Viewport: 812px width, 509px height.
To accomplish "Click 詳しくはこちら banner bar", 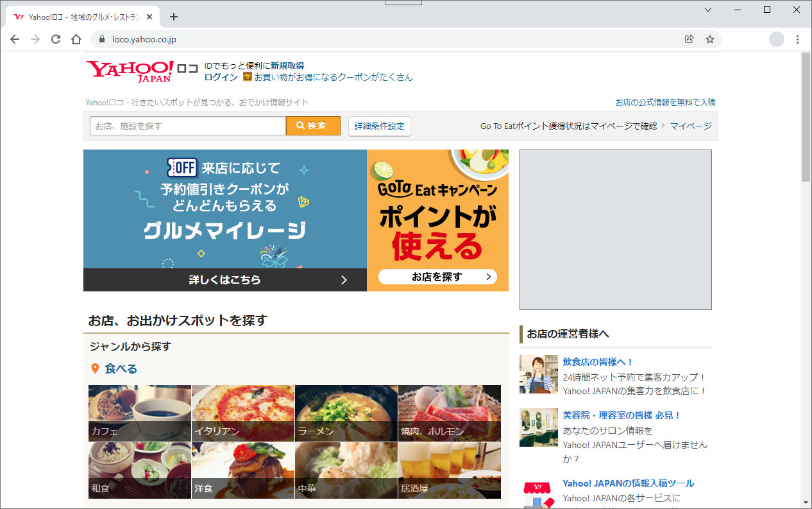I will [225, 280].
